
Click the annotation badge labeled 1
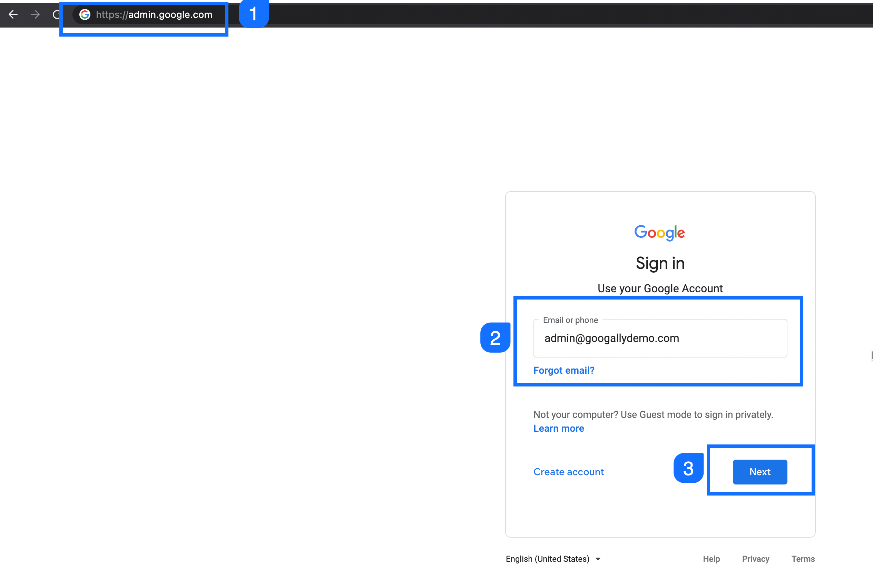pyautogui.click(x=254, y=13)
